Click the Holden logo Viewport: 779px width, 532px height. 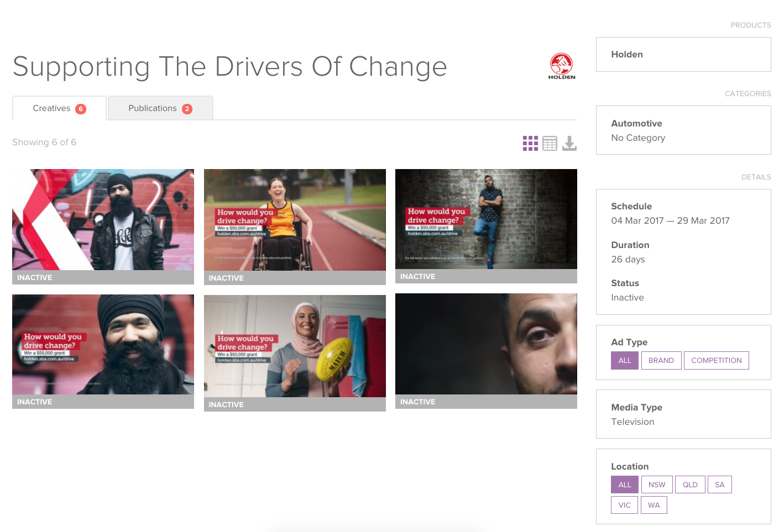(x=562, y=66)
